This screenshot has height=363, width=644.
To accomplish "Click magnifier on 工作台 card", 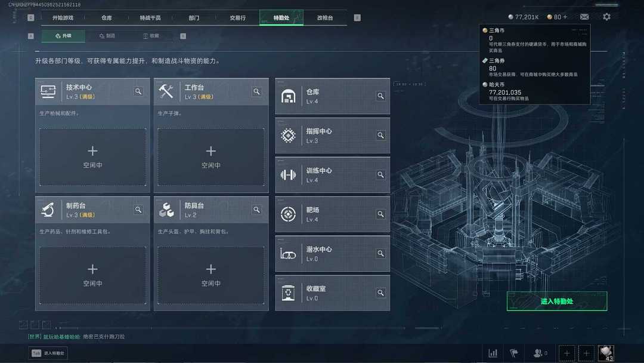I will (256, 91).
